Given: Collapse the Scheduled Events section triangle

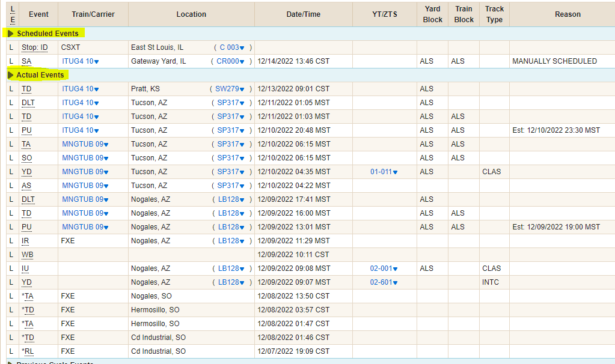Looking at the screenshot, I should click(11, 34).
